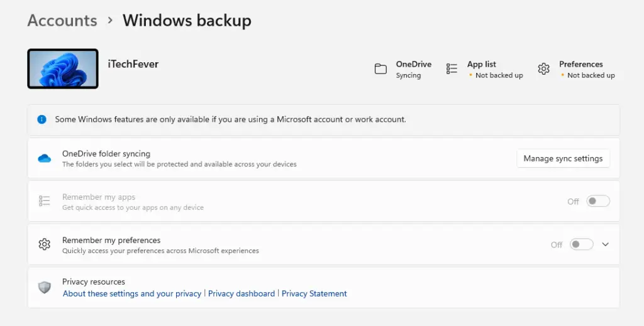Click the OneDrive cloud icon
The width and height of the screenshot is (644, 326).
pos(45,158)
